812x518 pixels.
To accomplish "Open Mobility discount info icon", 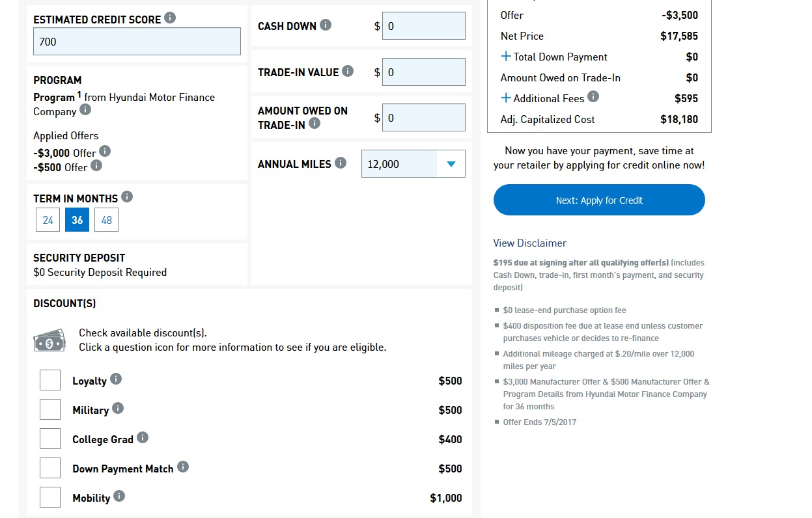I will tap(119, 496).
